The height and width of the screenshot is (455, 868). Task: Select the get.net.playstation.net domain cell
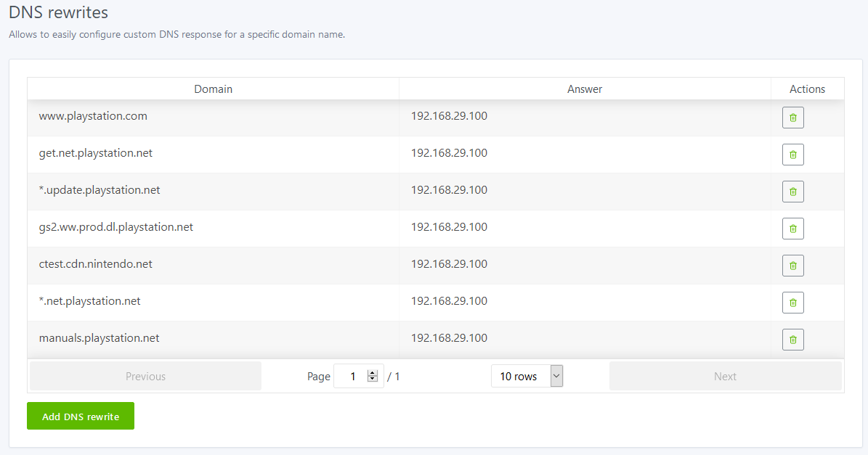213,155
